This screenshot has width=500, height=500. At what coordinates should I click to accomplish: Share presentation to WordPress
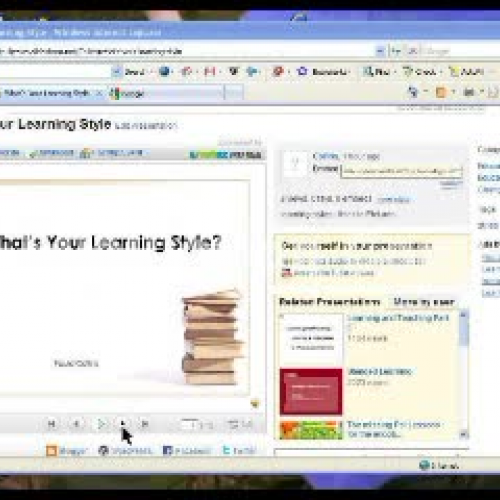coord(125,451)
